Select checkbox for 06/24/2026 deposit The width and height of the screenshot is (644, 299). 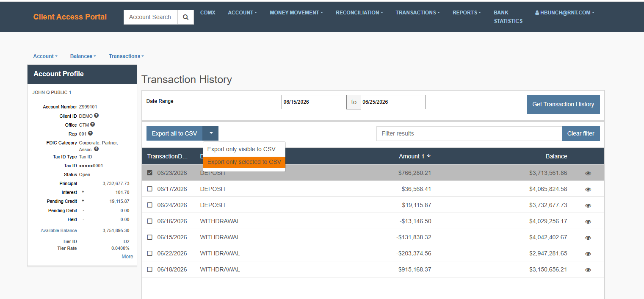(x=150, y=205)
